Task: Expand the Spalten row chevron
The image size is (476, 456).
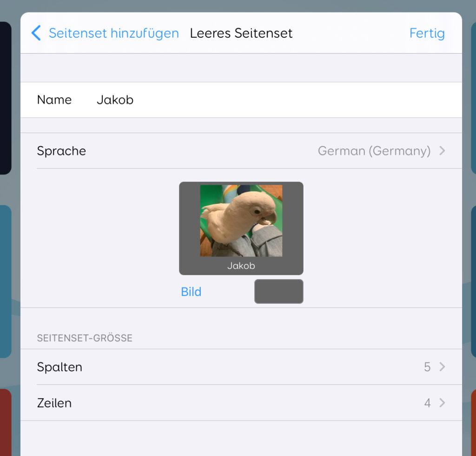Action: [443, 367]
